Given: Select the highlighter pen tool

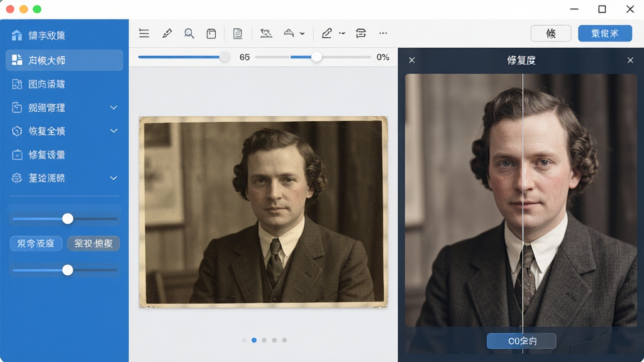Looking at the screenshot, I should (x=167, y=33).
